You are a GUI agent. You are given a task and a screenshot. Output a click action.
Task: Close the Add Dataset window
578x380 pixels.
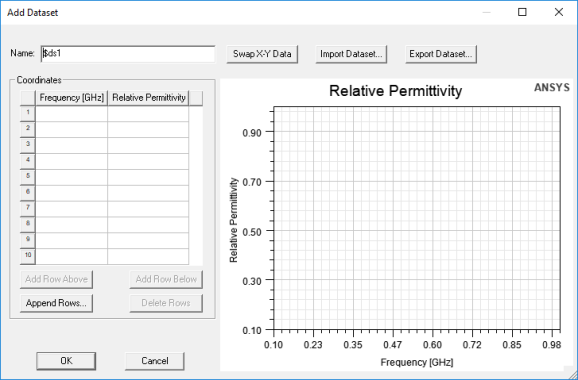point(559,12)
